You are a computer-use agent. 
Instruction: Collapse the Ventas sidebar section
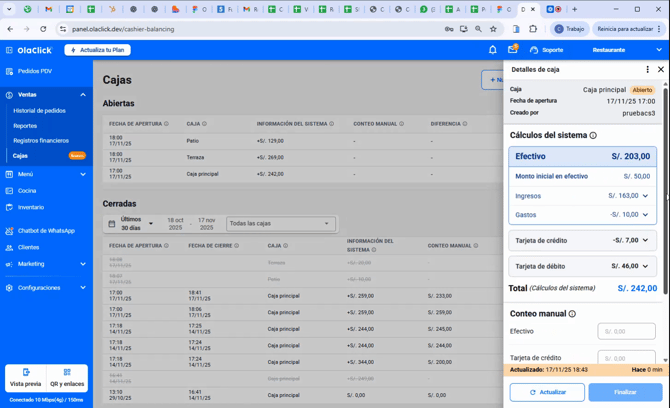click(83, 95)
